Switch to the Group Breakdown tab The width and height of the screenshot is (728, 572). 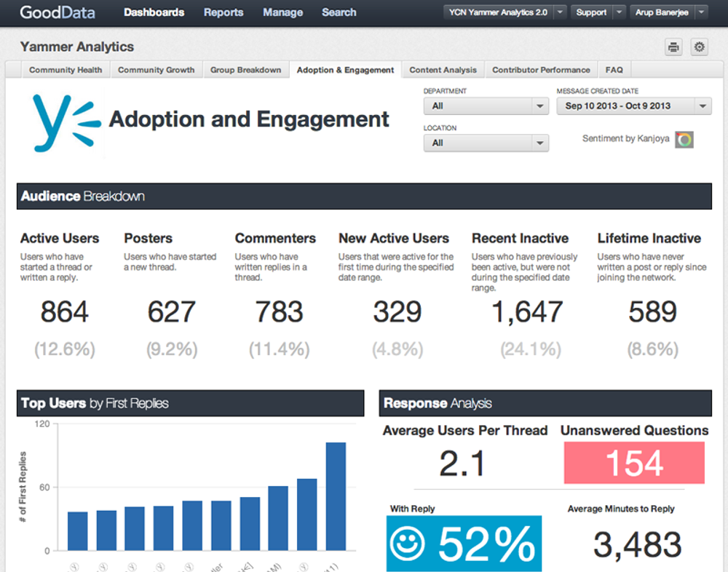coord(245,70)
